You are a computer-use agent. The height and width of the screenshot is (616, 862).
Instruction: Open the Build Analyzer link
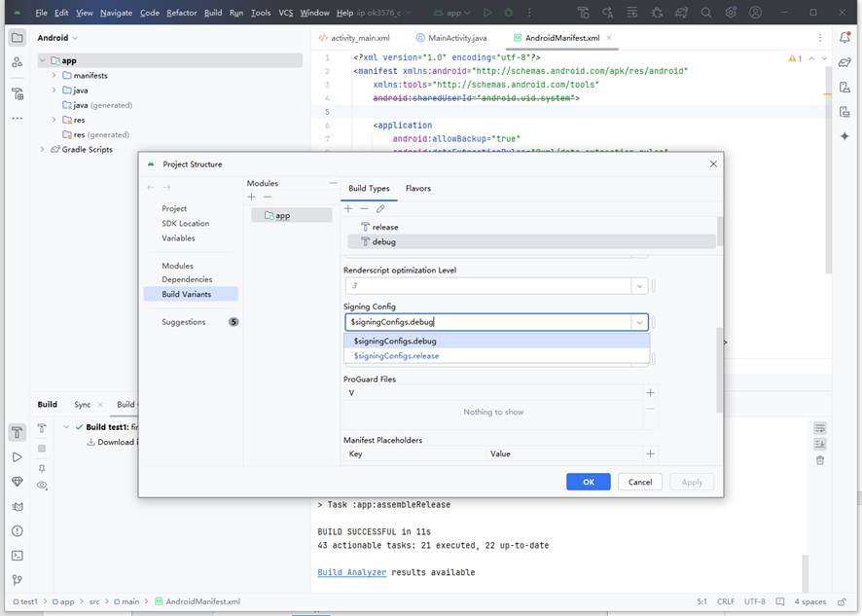(x=352, y=572)
